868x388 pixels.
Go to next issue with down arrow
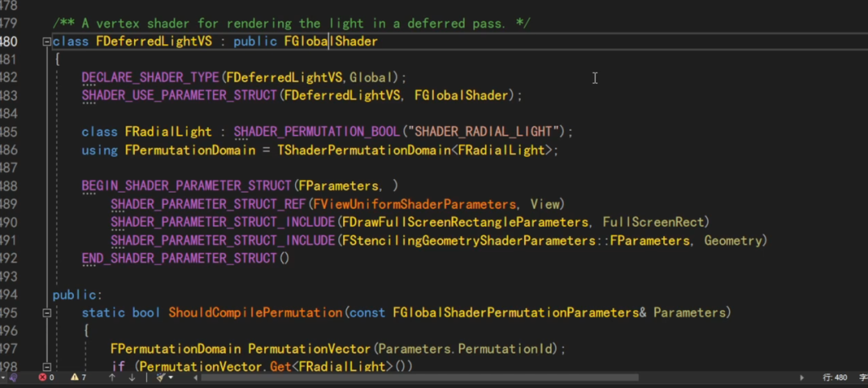132,378
